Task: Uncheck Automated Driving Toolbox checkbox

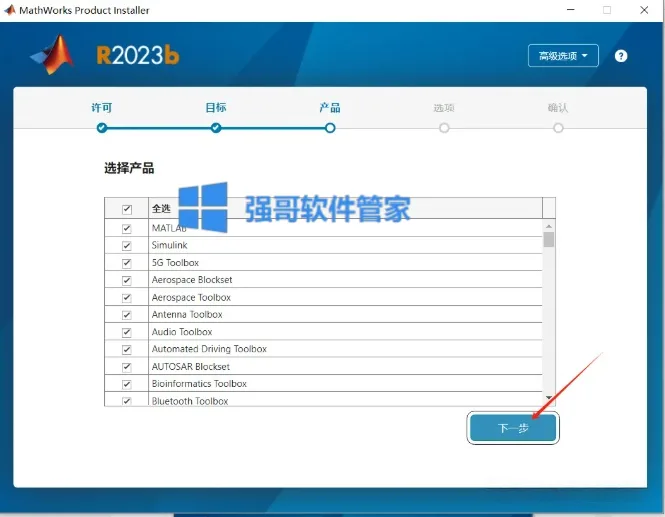Action: point(126,349)
